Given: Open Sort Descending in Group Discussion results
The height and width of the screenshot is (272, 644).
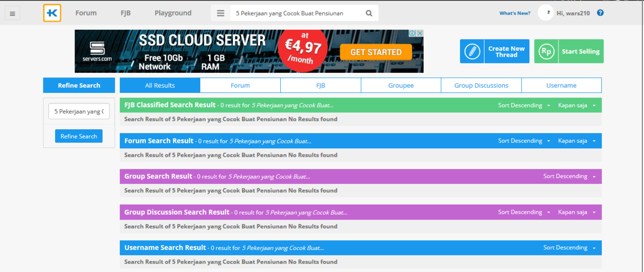Looking at the screenshot, I should coord(524,212).
